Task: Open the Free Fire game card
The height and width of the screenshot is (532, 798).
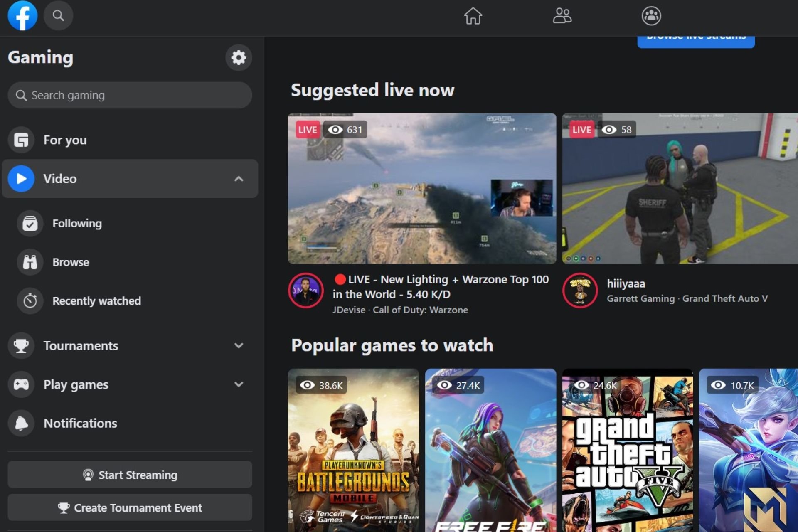Action: [x=490, y=450]
